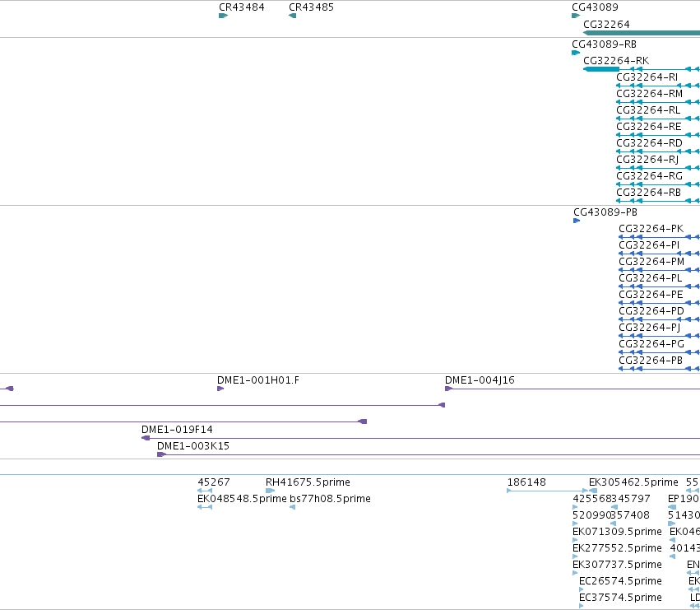Image resolution: width=700 pixels, height=610 pixels.
Task: Click EST EK071309.5prime label
Action: pos(617,532)
